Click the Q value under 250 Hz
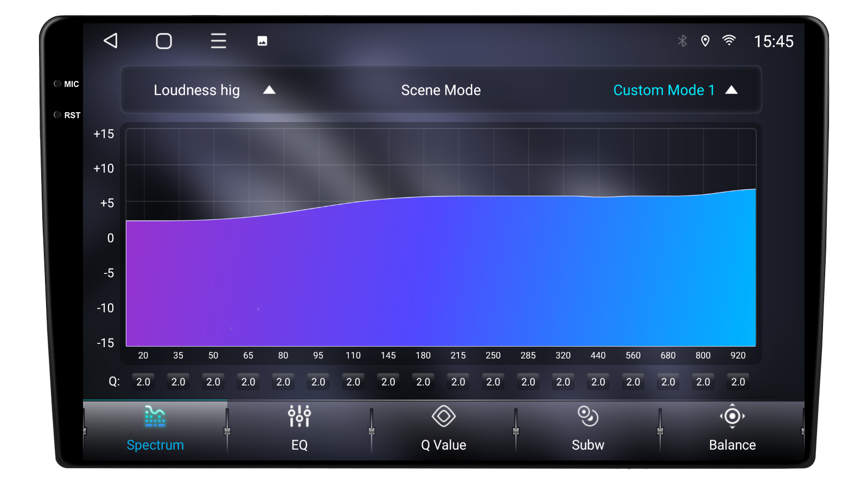The height and width of the screenshot is (493, 868). click(x=493, y=382)
